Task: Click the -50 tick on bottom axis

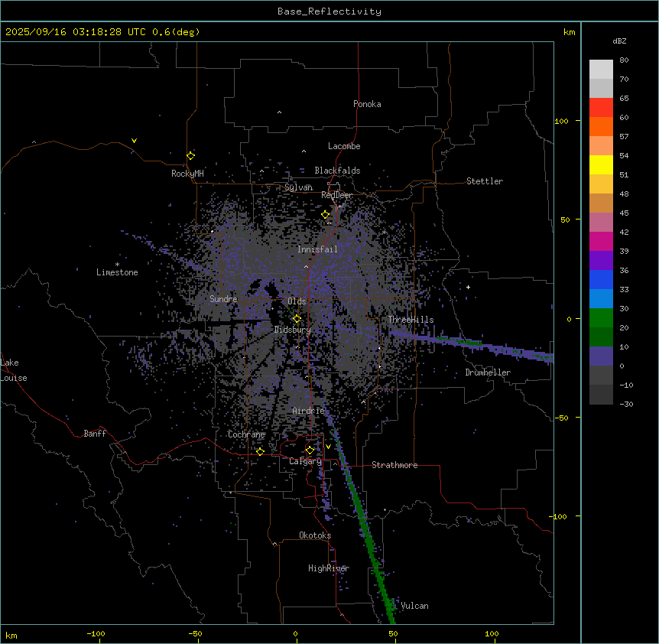Action: (x=195, y=633)
